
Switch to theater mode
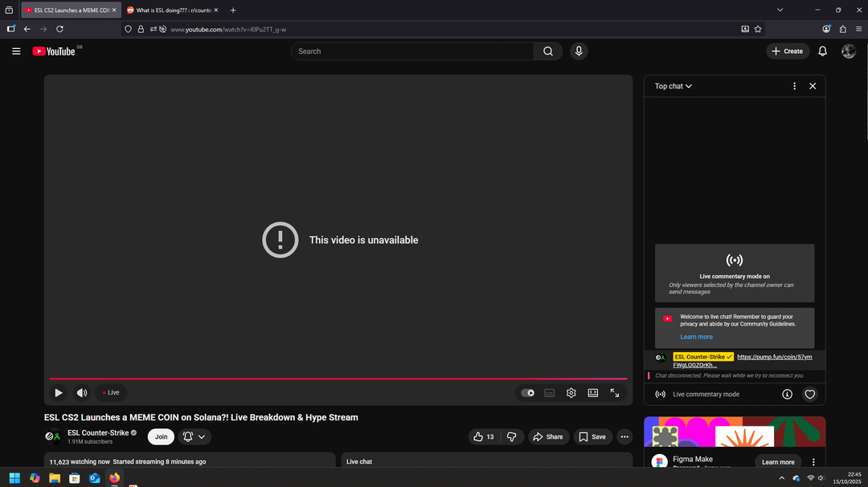pyautogui.click(x=593, y=393)
